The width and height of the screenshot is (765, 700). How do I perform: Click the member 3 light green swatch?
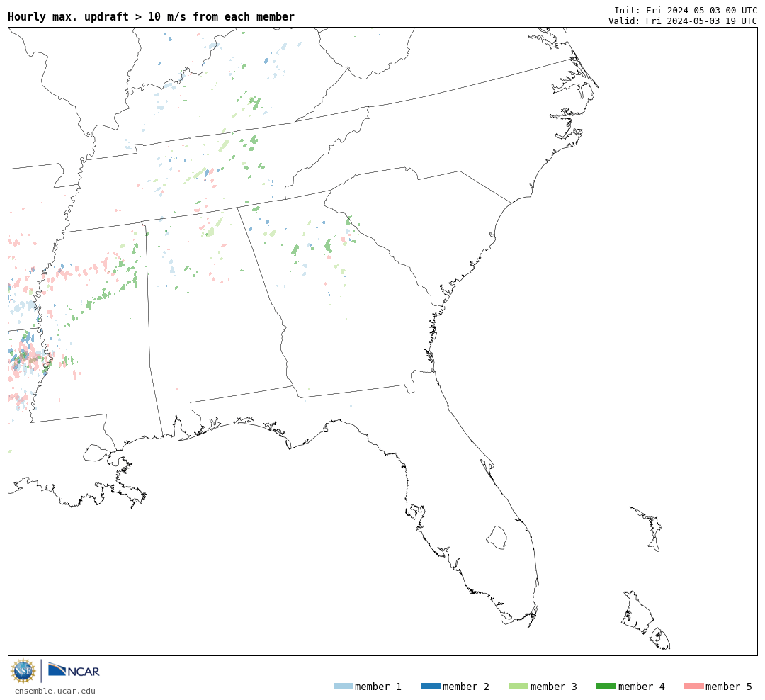518,687
